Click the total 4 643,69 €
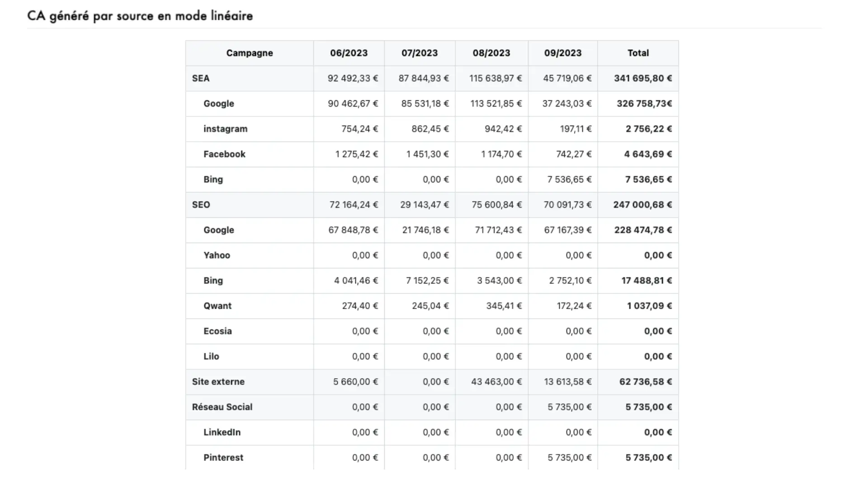This screenshot has width=868, height=488. tap(648, 154)
